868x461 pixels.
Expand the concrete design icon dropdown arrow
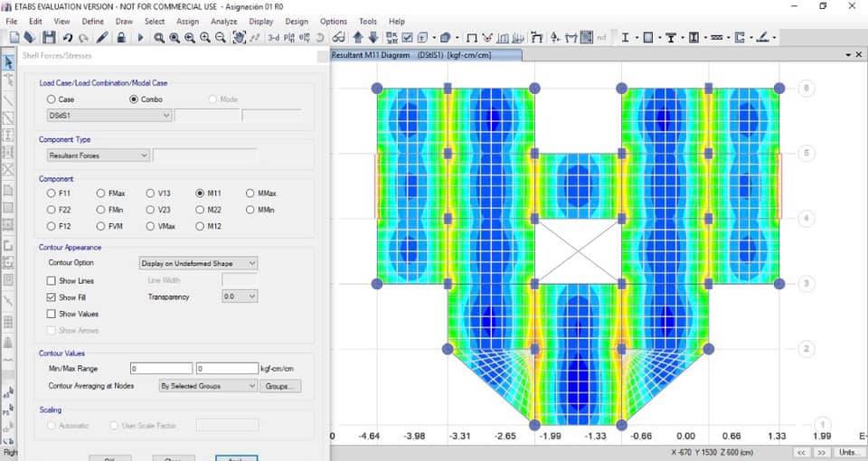[659, 38]
